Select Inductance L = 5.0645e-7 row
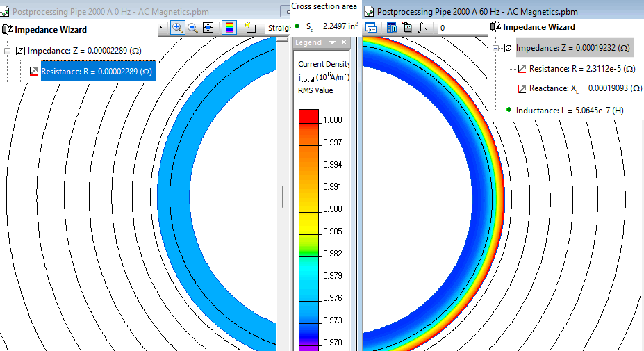This screenshot has width=644, height=351. click(570, 110)
